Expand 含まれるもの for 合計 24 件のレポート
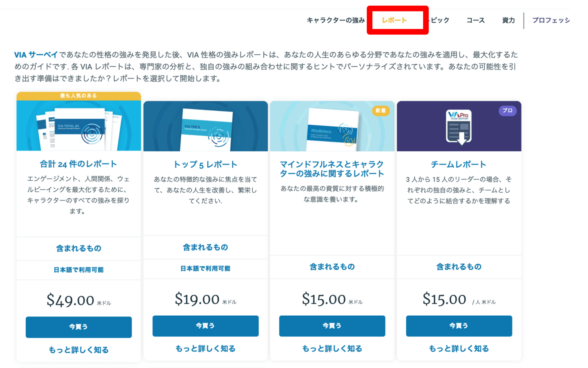 point(78,248)
